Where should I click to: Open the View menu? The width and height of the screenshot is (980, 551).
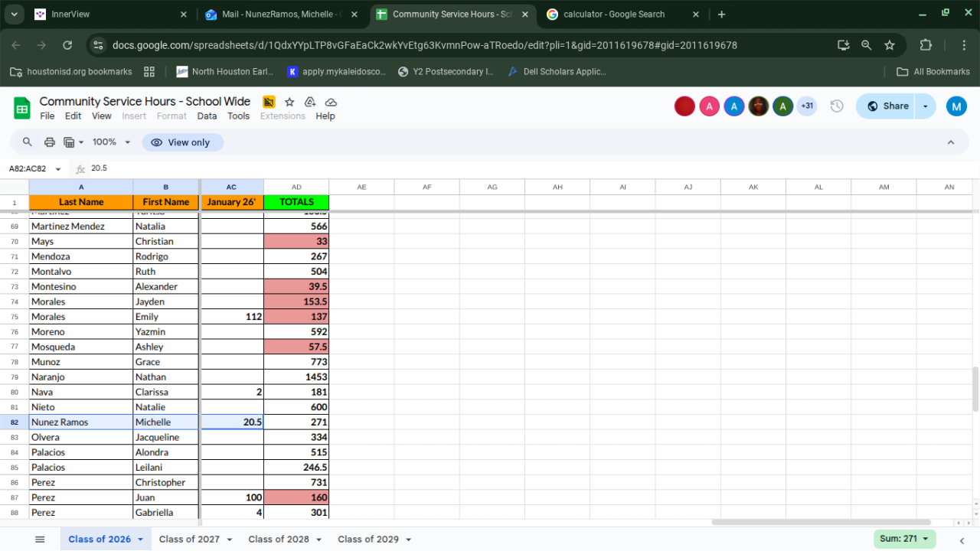tap(102, 116)
